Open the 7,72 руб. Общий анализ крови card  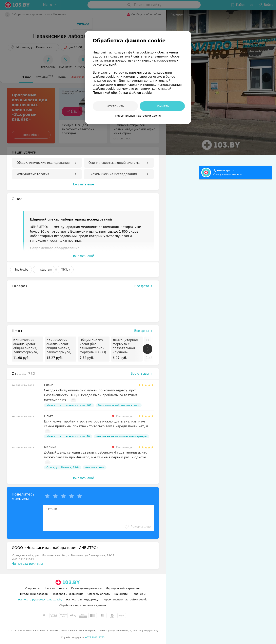coord(94,349)
